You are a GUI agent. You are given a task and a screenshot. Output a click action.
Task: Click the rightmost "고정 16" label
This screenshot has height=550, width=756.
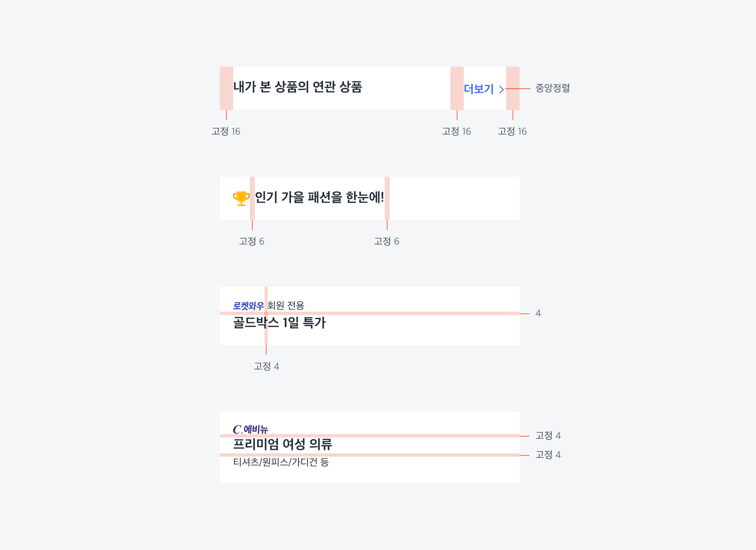coord(512,132)
